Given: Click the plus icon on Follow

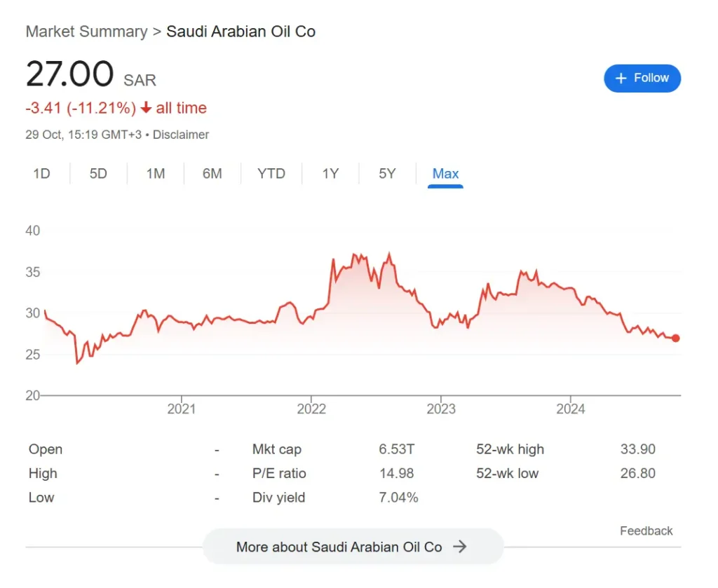Looking at the screenshot, I should [621, 78].
